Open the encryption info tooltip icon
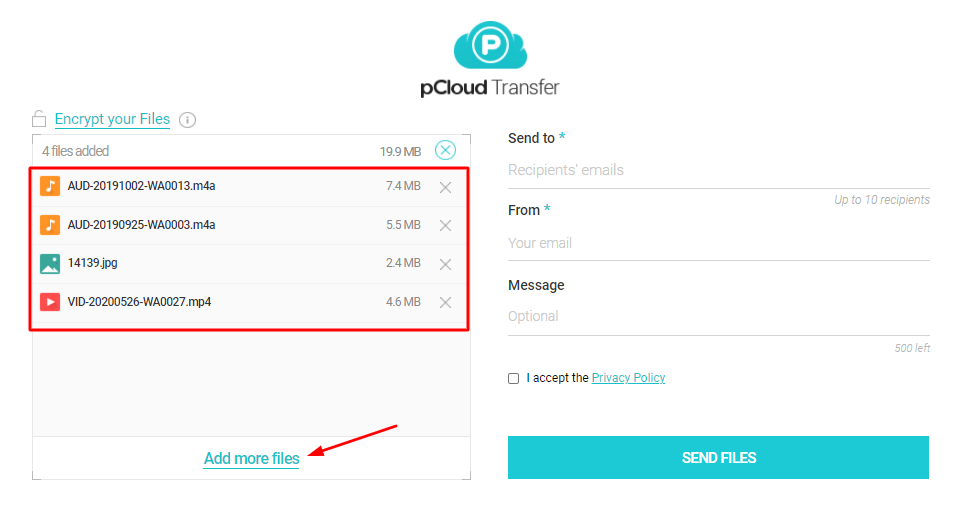971x518 pixels. click(x=187, y=120)
